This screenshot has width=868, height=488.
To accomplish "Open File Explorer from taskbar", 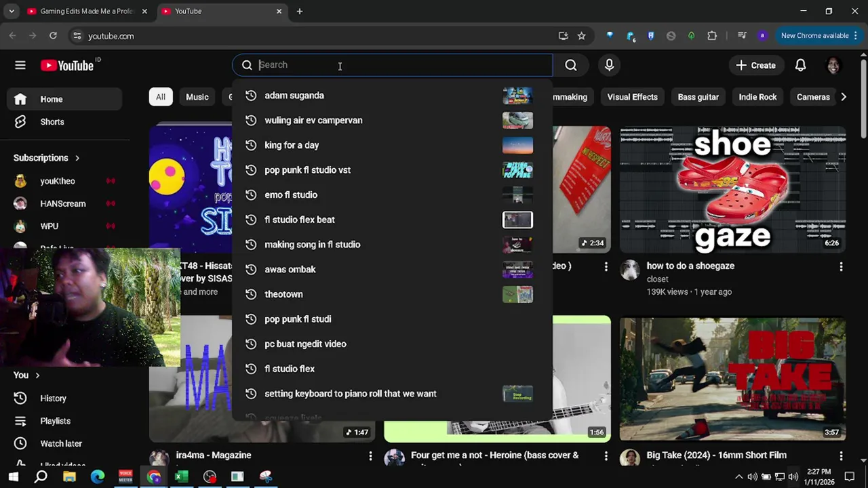I will tap(69, 476).
